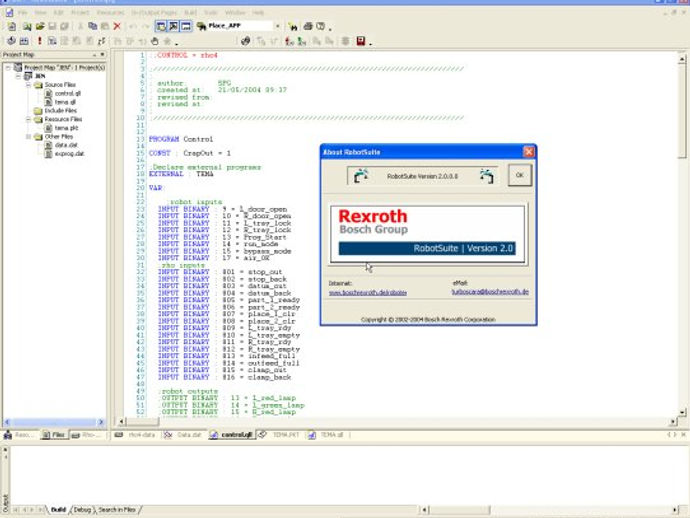Open the boschrexroth website link

click(x=367, y=292)
